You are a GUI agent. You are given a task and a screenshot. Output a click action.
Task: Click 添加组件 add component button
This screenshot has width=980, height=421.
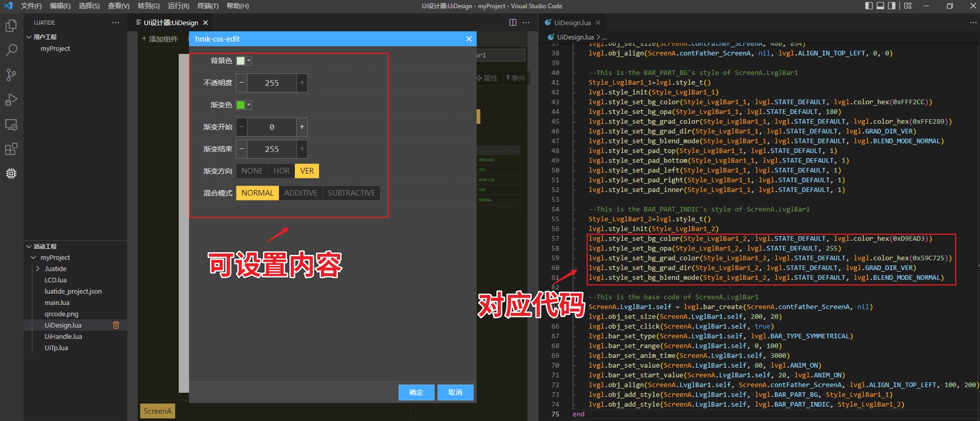(x=160, y=39)
